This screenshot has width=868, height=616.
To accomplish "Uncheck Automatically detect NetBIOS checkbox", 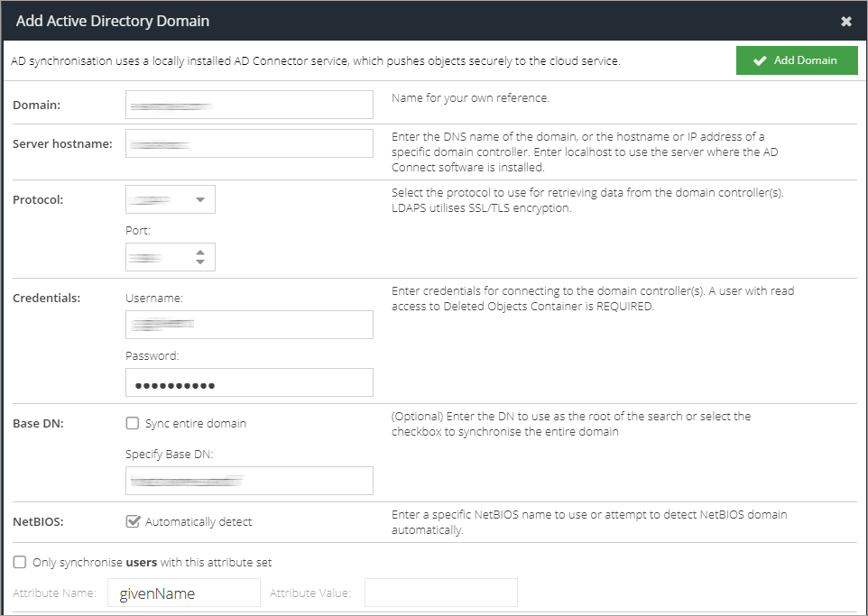I will [x=133, y=521].
